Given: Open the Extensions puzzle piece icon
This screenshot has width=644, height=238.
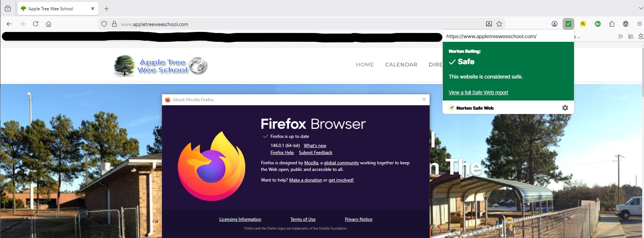Looking at the screenshot, I should pyautogui.click(x=612, y=24).
